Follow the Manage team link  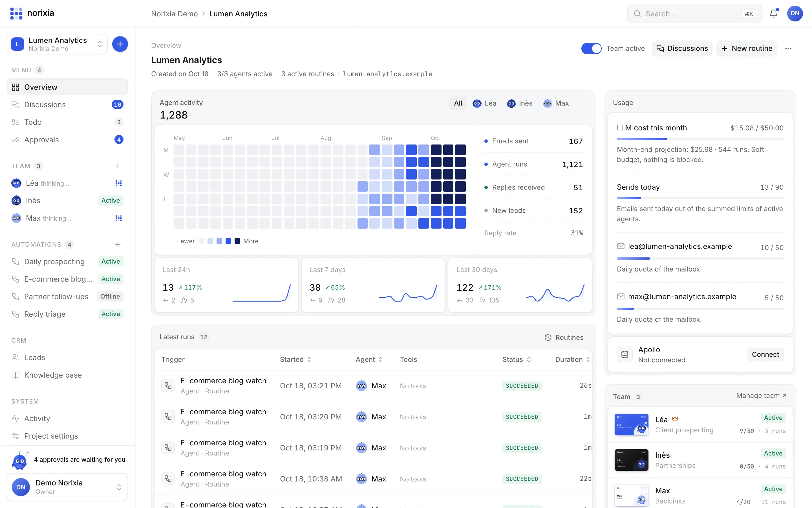(x=761, y=396)
